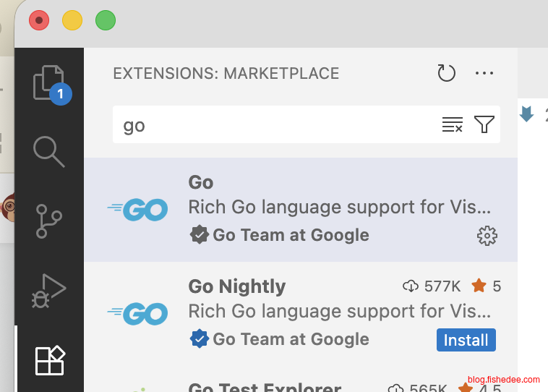548x392 pixels.
Task: Click the Go extension logo thumbnail
Action: pyautogui.click(x=138, y=210)
